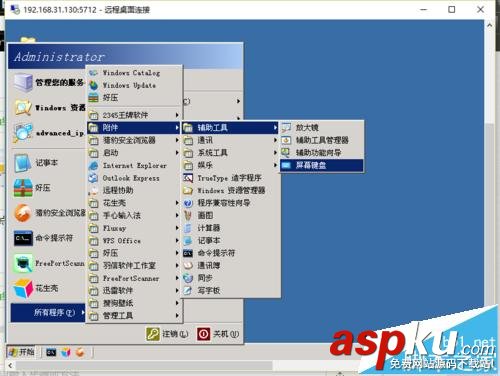Click 好压 icon under Windows Update

[94, 98]
